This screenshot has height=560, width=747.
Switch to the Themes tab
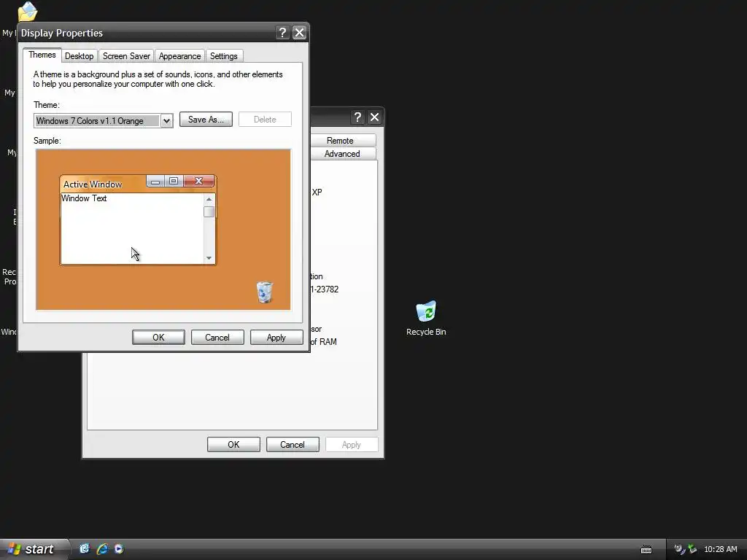click(x=42, y=55)
